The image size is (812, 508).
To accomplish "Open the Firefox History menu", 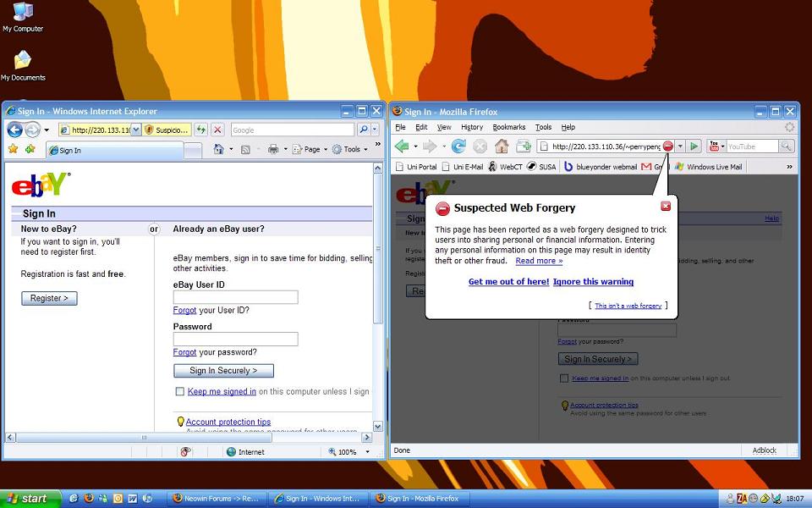I will 472,127.
